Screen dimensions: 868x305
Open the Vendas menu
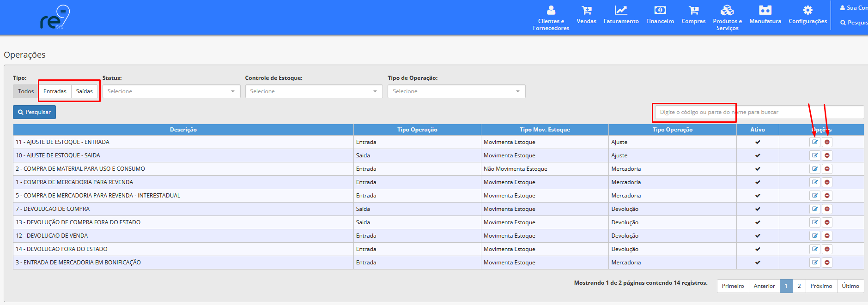pos(586,15)
